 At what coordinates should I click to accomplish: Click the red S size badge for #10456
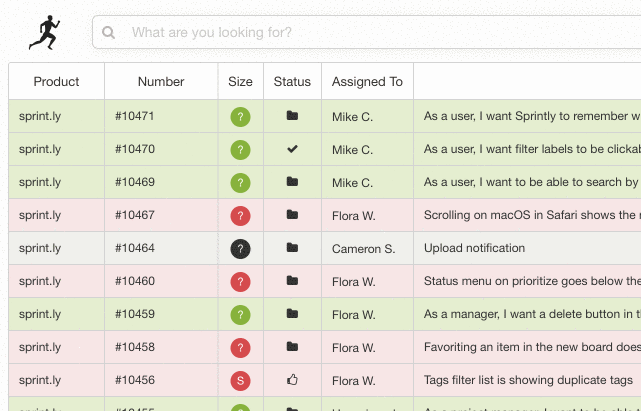click(240, 380)
